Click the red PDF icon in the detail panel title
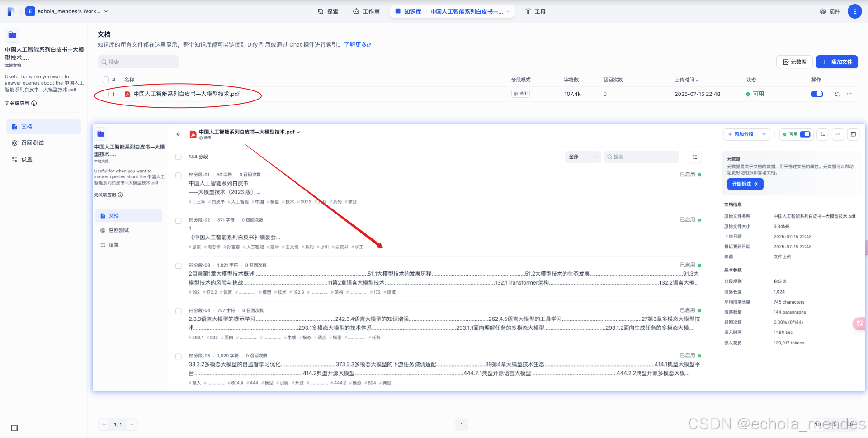Viewport: 868px width, 438px height. tap(193, 134)
